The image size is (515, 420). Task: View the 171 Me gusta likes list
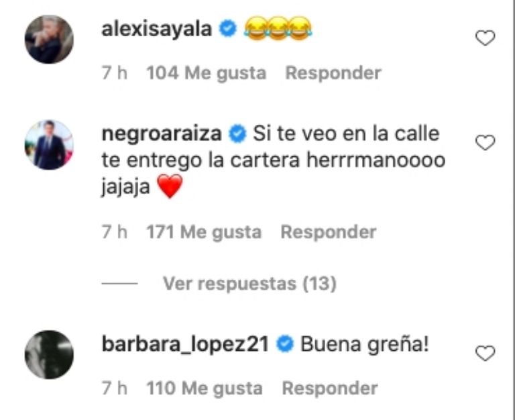[204, 232]
